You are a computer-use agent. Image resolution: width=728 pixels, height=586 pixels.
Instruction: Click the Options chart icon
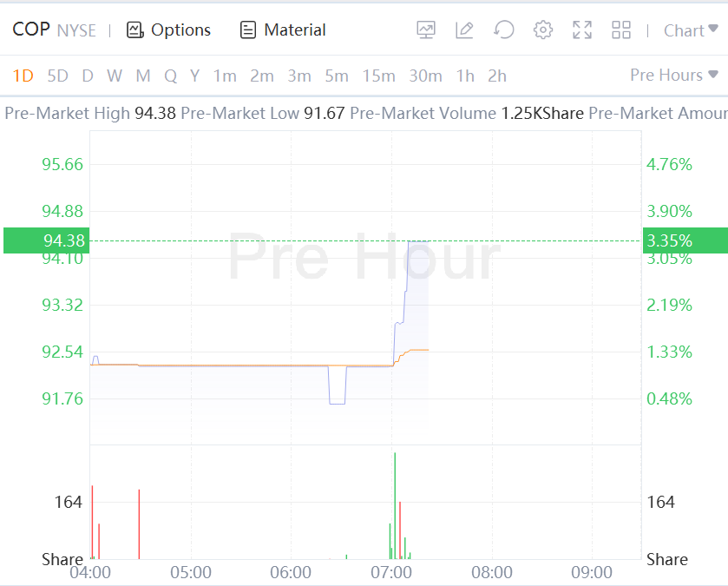coord(134,30)
